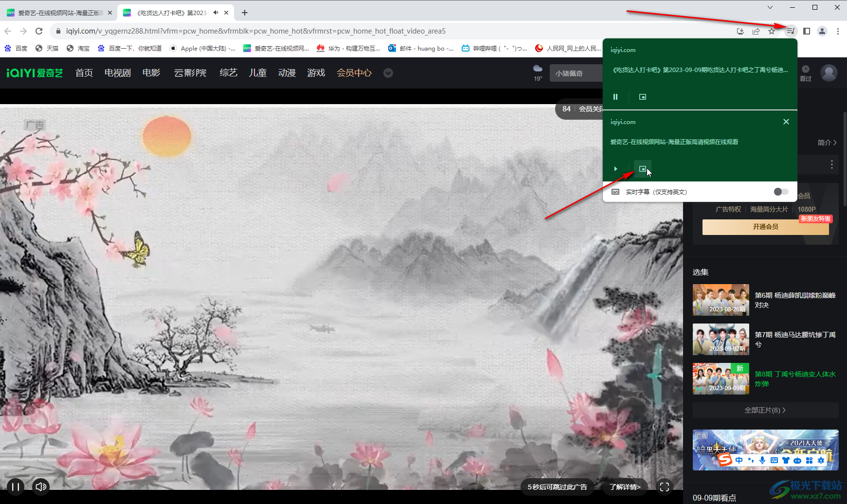
Task: Enter fullscreen in the video player
Action: tap(665, 486)
